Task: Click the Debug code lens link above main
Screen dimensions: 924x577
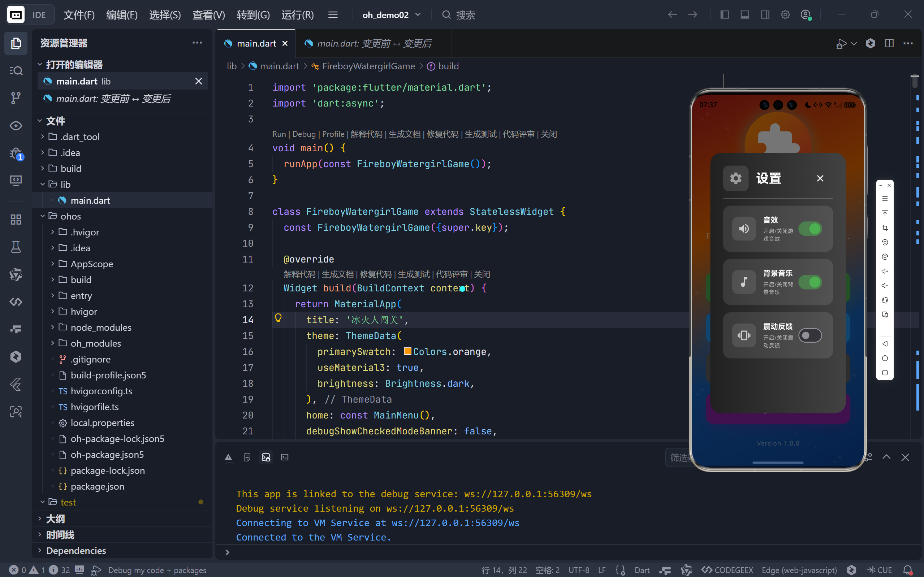Action: [x=304, y=134]
